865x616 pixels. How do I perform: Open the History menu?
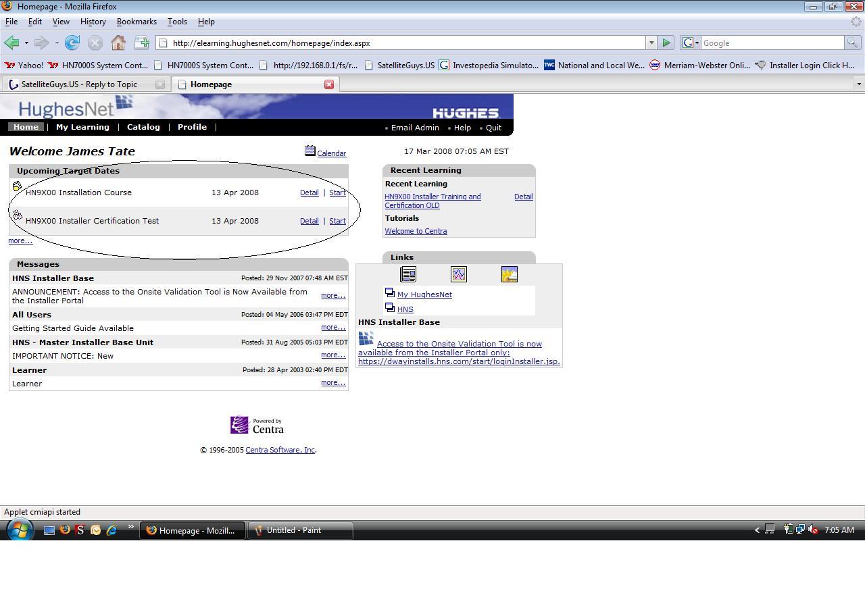tap(93, 22)
